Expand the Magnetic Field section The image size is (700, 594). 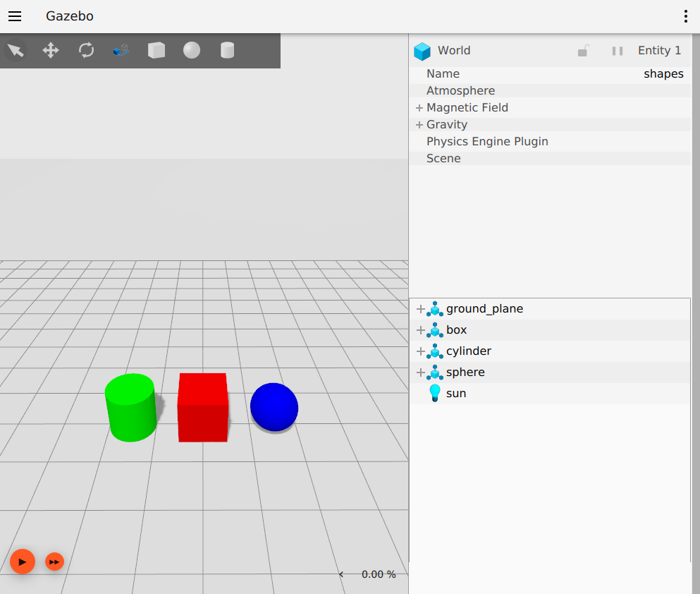(x=419, y=108)
